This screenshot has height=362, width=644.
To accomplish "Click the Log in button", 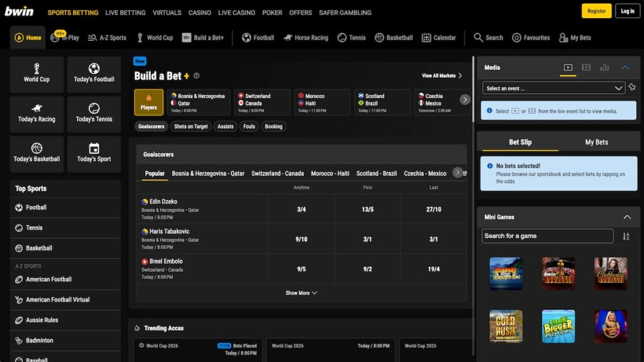I will pyautogui.click(x=628, y=11).
